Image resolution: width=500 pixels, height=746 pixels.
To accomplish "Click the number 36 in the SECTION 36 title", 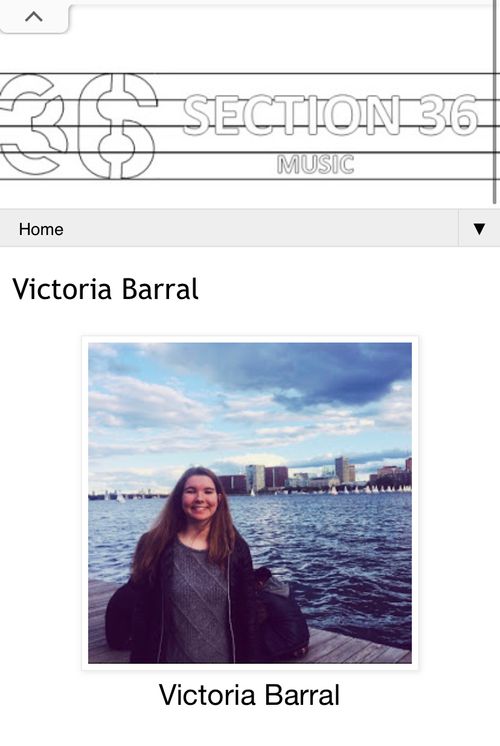I will click(x=449, y=115).
